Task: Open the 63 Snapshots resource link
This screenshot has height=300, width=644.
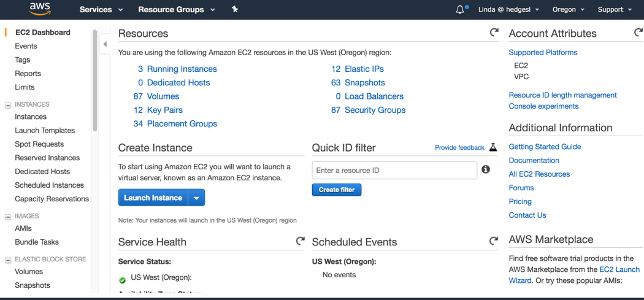Action: click(358, 83)
